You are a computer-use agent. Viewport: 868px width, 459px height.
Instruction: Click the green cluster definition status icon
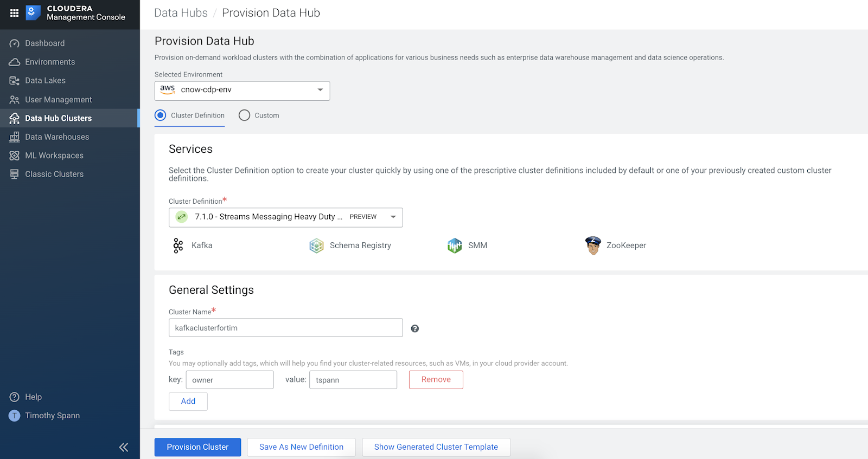[x=182, y=217]
